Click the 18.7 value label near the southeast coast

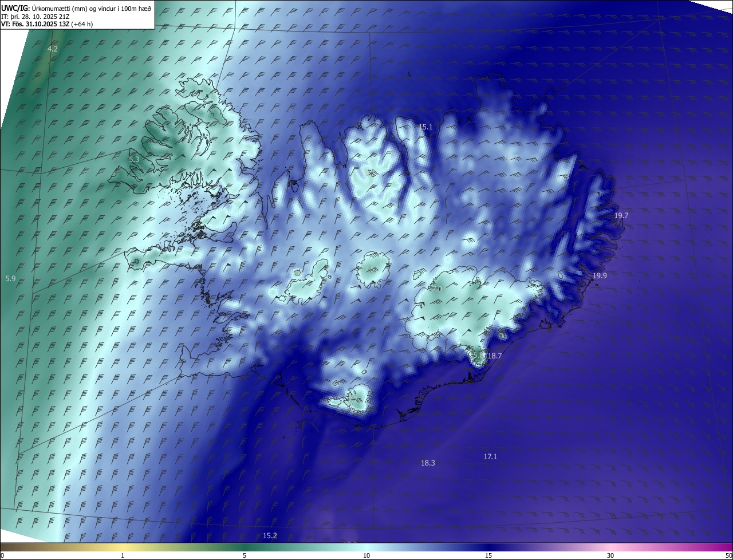pyautogui.click(x=495, y=356)
